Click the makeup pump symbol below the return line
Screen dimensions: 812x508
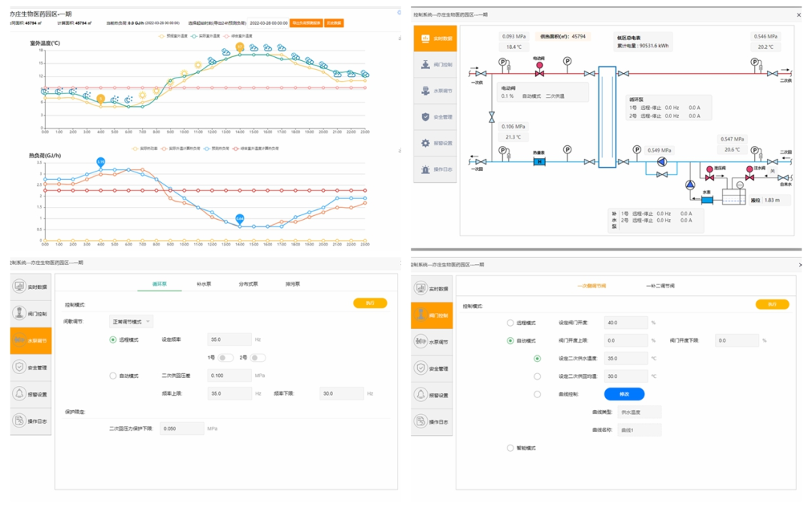pyautogui.click(x=690, y=184)
